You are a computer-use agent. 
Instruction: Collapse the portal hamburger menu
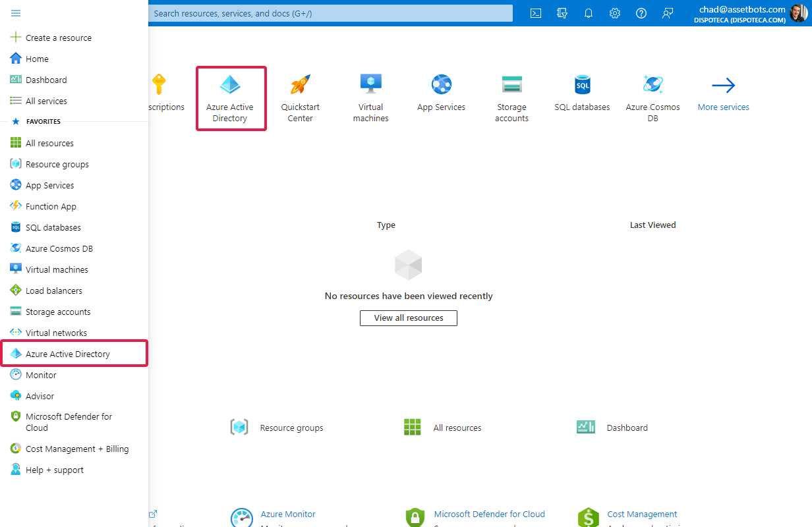click(16, 13)
